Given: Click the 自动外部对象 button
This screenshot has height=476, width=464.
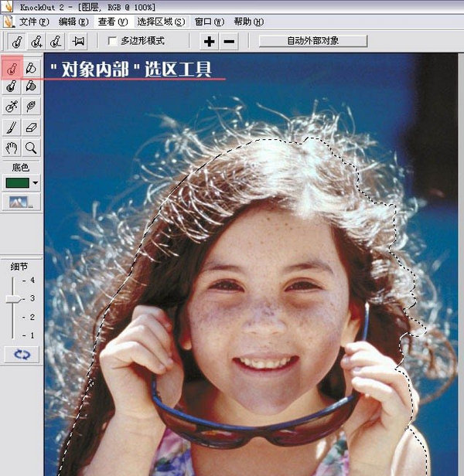Looking at the screenshot, I should [313, 41].
